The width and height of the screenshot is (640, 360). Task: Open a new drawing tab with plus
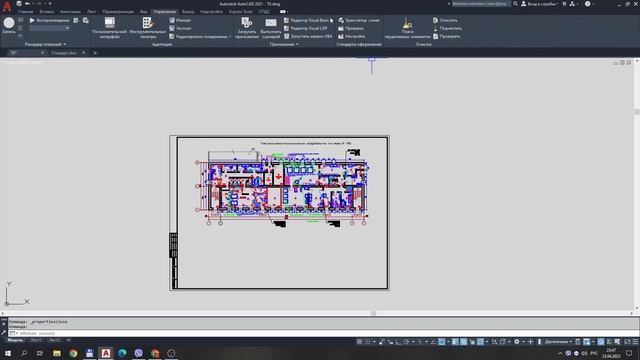(95, 53)
